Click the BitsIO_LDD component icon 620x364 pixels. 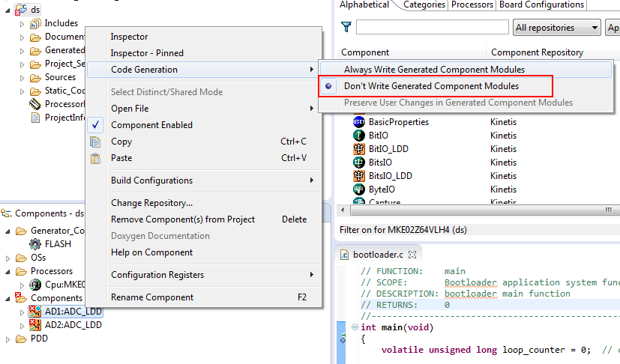(x=359, y=176)
